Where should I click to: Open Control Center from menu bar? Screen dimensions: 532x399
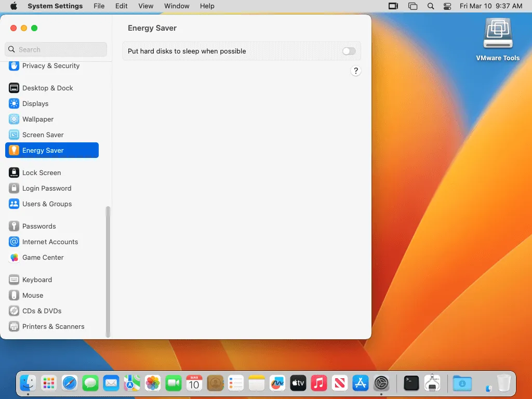tap(447, 6)
